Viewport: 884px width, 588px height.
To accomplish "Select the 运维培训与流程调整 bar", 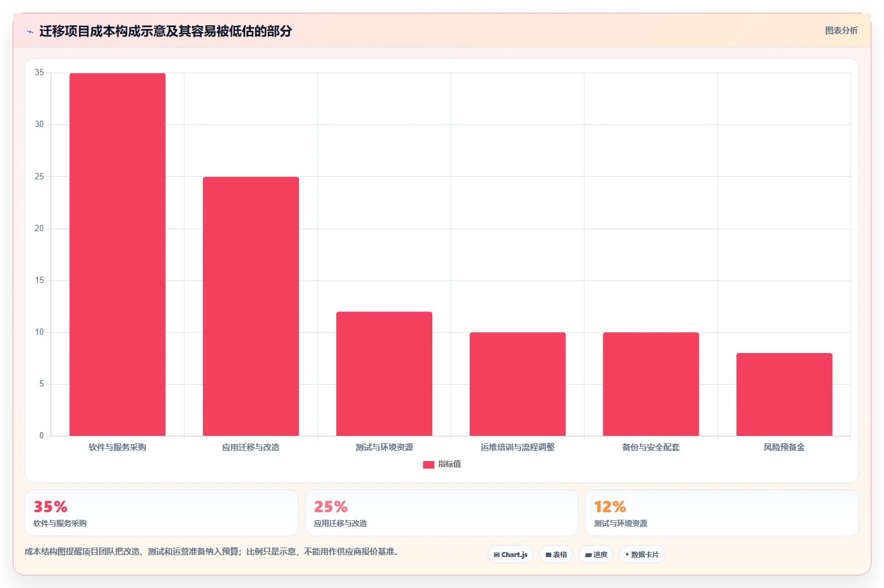I will pos(518,384).
